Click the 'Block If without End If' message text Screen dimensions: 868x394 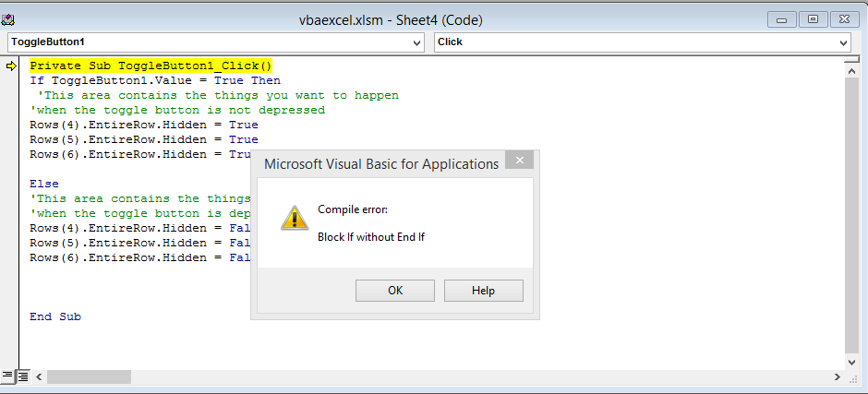(371, 237)
